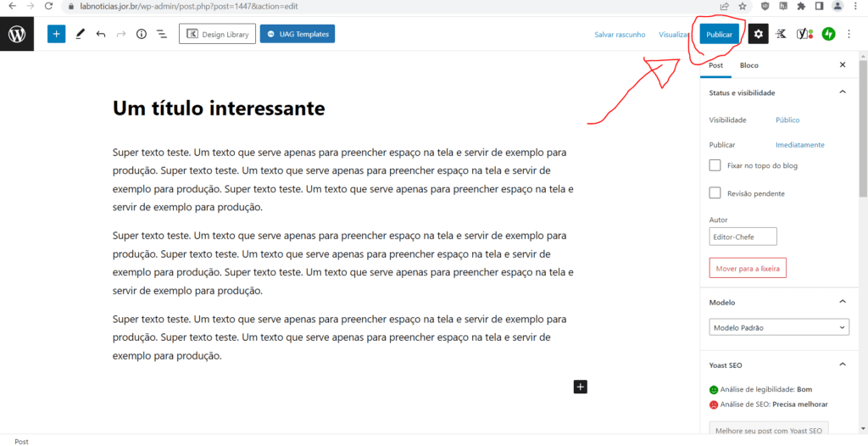Undo last change with undo arrow
This screenshot has height=446, width=868.
point(101,35)
